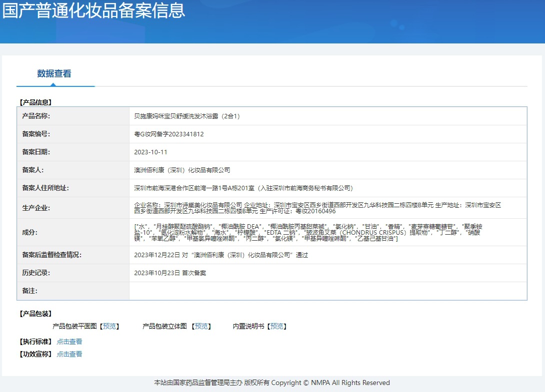This screenshot has height=392, width=545.
Task: Click the ingredients list in the 成分 row
Action: [x=308, y=232]
